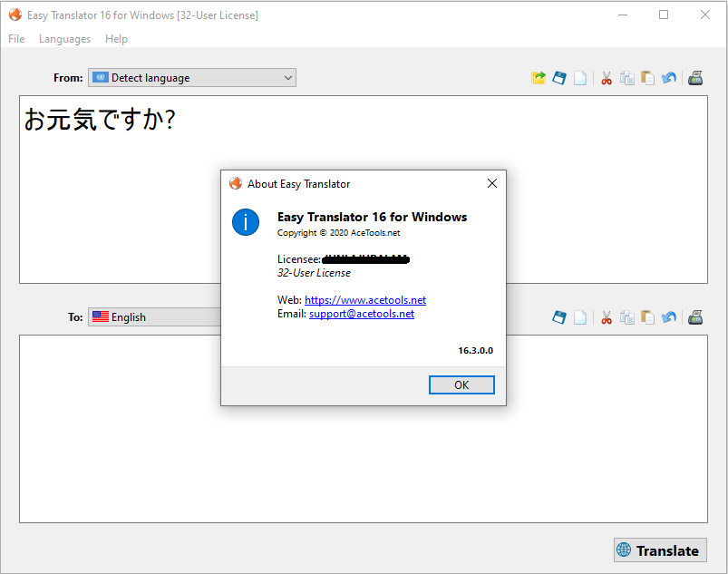Click the Print icon in source toolbar
The image size is (728, 574).
point(695,78)
